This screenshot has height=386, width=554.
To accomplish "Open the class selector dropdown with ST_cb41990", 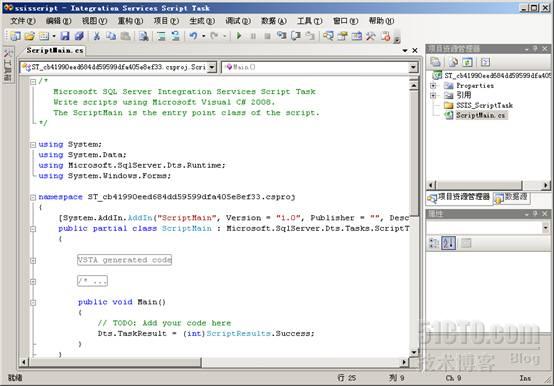I will (212, 67).
